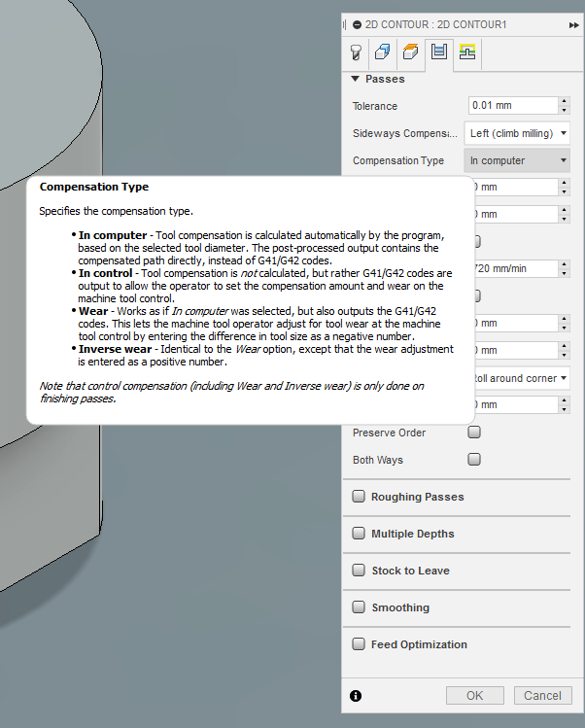Screen dimensions: 585x728
Task: Click the Preserve Order label
Action: (x=389, y=433)
